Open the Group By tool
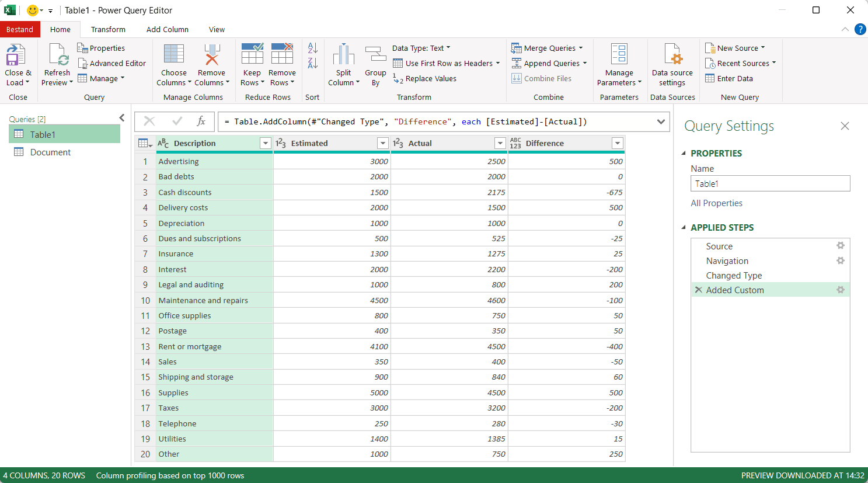The width and height of the screenshot is (868, 483). pyautogui.click(x=375, y=64)
